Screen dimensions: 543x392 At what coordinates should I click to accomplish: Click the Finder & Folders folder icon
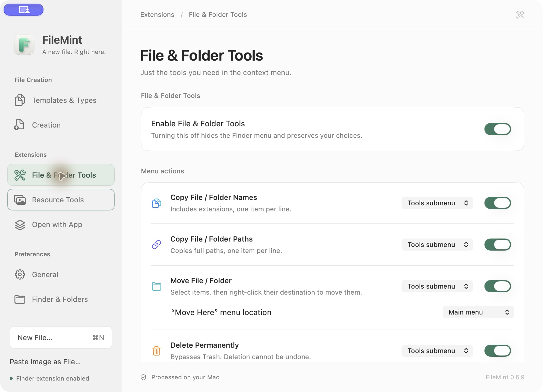(20, 299)
